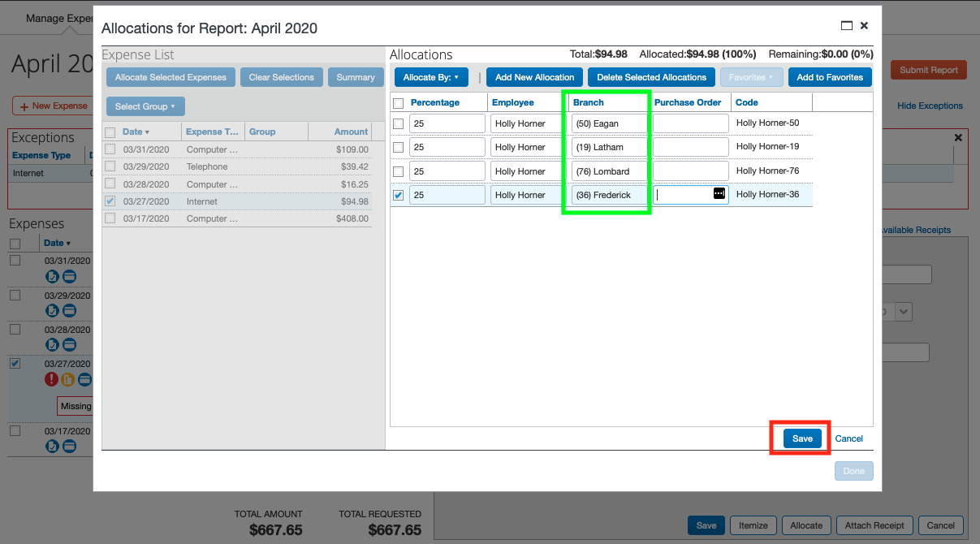Open the Allocate By dropdown

click(x=431, y=77)
